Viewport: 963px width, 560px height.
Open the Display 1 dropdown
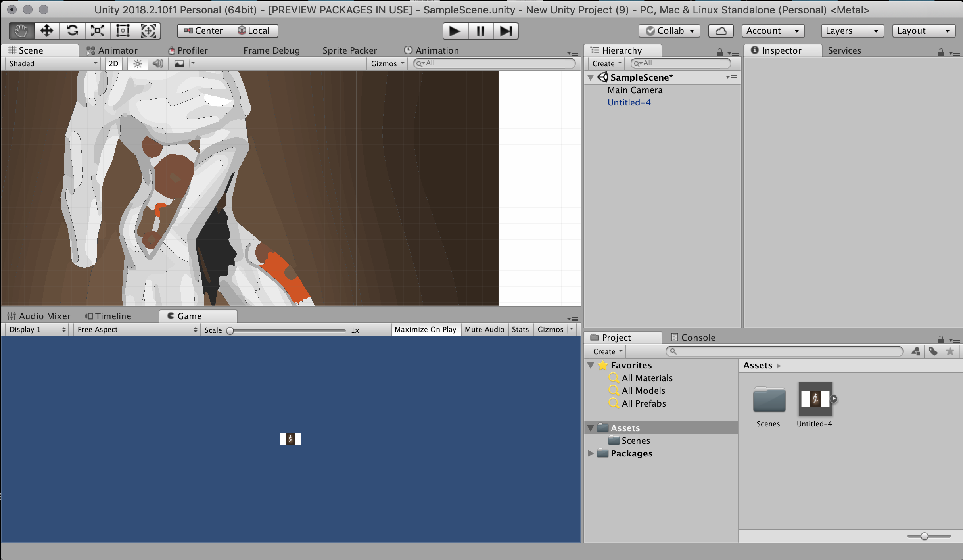pos(37,330)
